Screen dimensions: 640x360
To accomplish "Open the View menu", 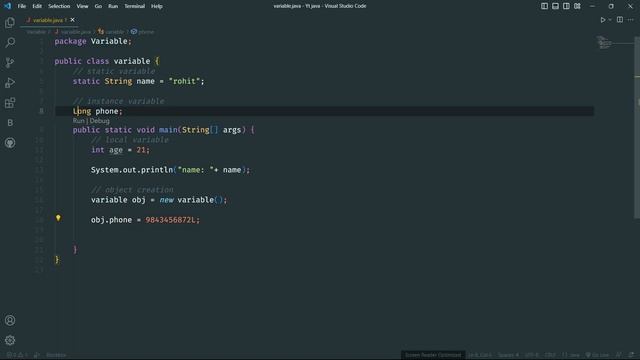I will pyautogui.click(x=82, y=6).
